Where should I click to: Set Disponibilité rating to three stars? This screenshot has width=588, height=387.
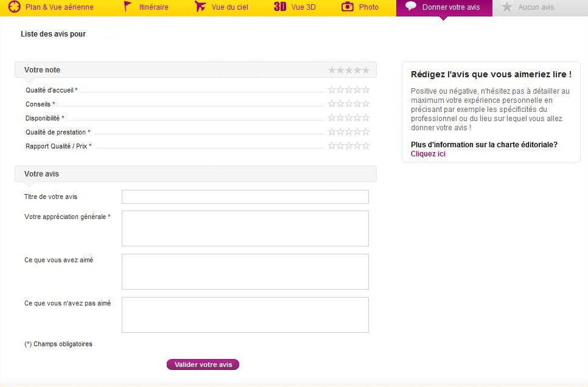click(x=349, y=118)
